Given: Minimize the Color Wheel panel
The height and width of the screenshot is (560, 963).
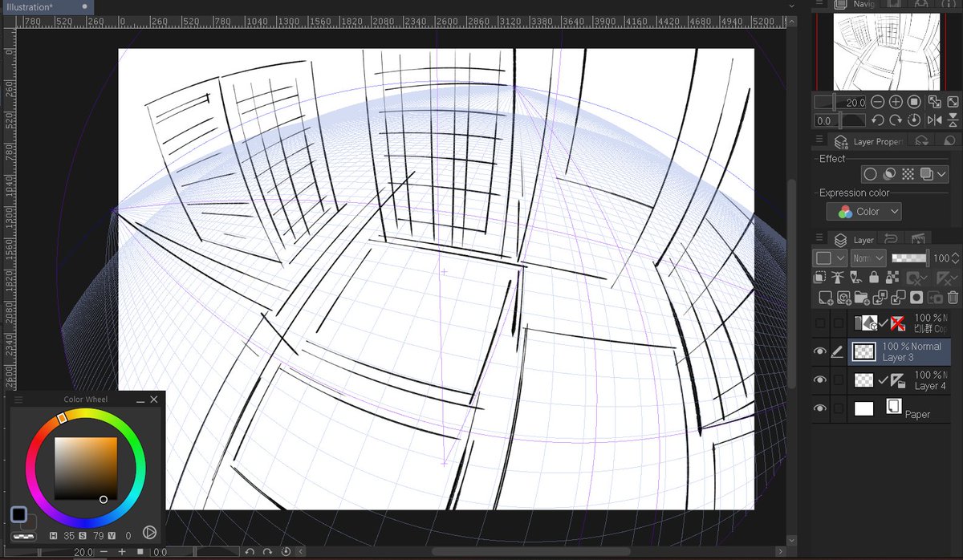Looking at the screenshot, I should point(140,400).
